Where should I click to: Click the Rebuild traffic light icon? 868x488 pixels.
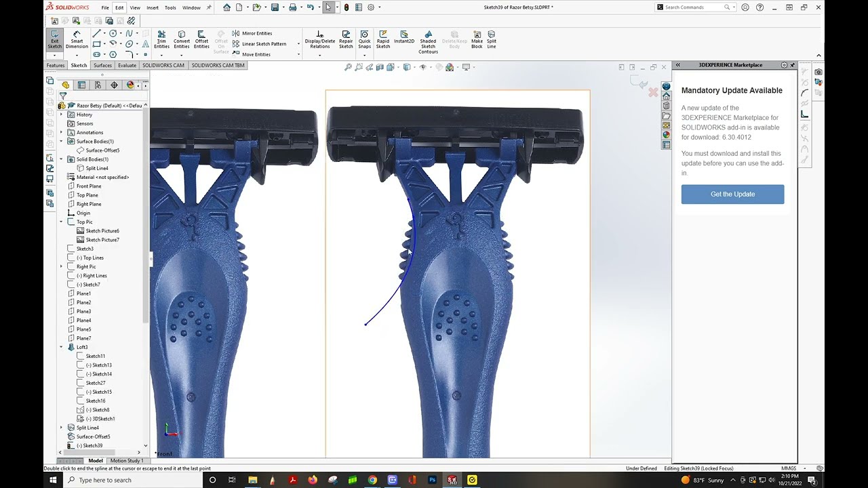click(347, 7)
